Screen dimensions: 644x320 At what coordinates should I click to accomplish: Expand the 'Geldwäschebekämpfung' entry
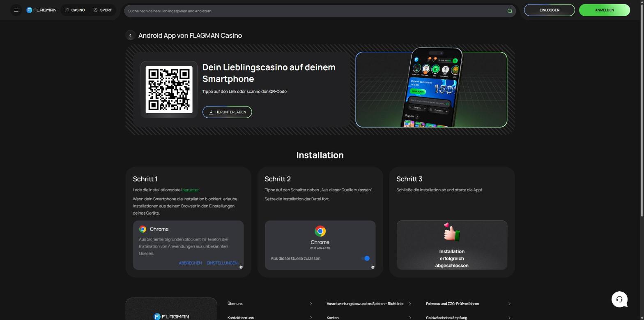coord(468,318)
